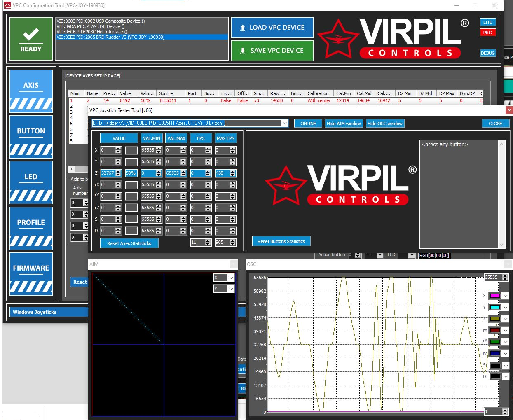
Task: Click left scroll arrow under axes table
Action: (x=72, y=169)
